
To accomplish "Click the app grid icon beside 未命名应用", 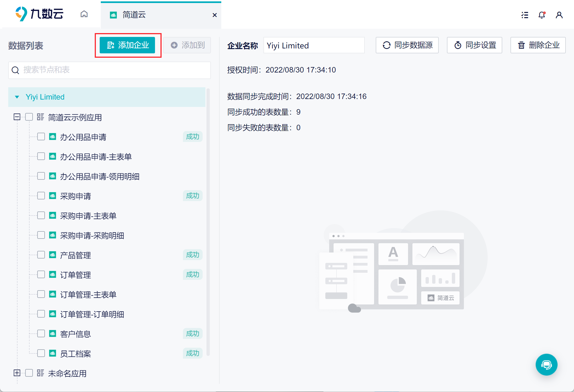I will pos(41,373).
